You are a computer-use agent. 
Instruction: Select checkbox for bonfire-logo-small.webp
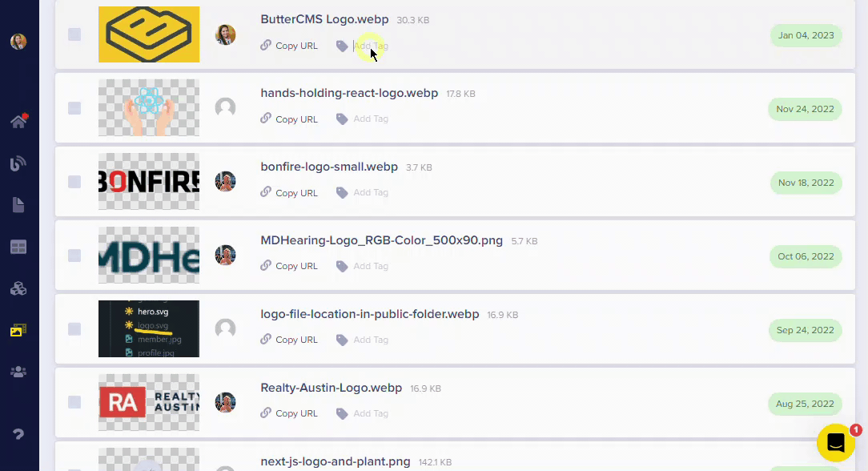click(x=74, y=182)
